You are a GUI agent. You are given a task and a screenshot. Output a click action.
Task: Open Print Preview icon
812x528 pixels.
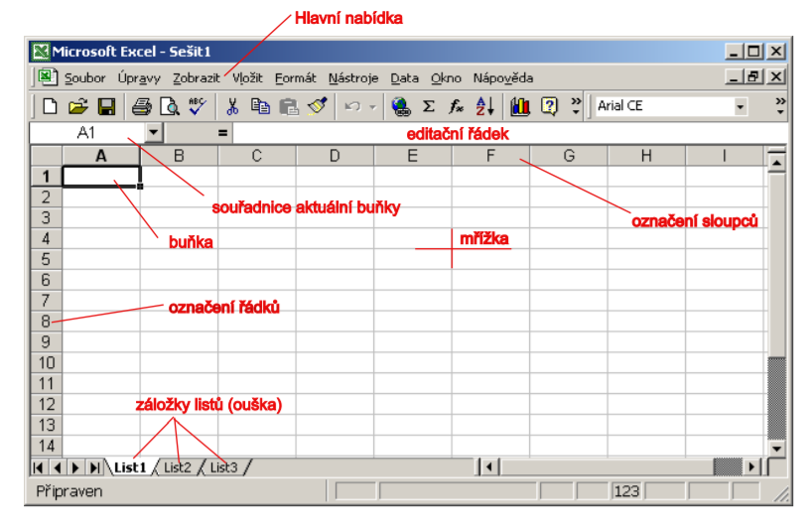[170, 106]
